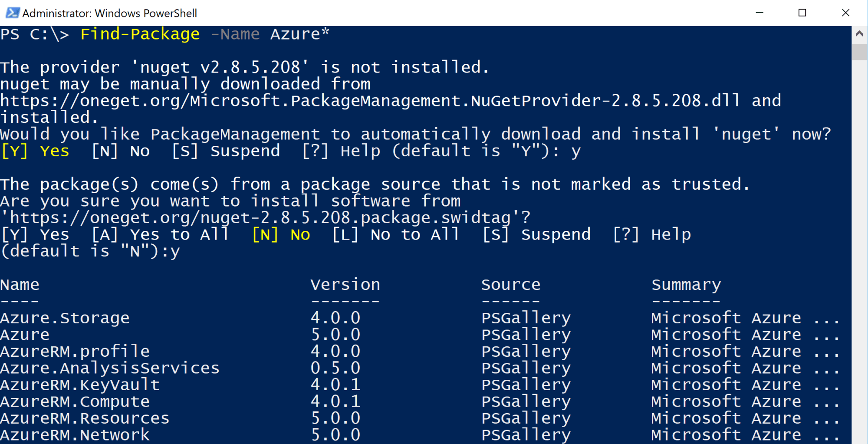This screenshot has width=868, height=444.
Task: Click the [Y] Yes prompt option
Action: [x=35, y=151]
